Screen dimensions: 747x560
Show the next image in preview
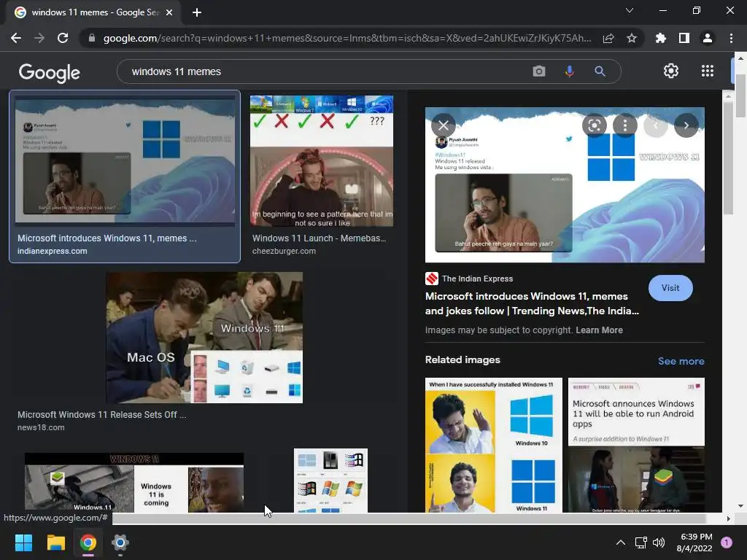tap(686, 125)
